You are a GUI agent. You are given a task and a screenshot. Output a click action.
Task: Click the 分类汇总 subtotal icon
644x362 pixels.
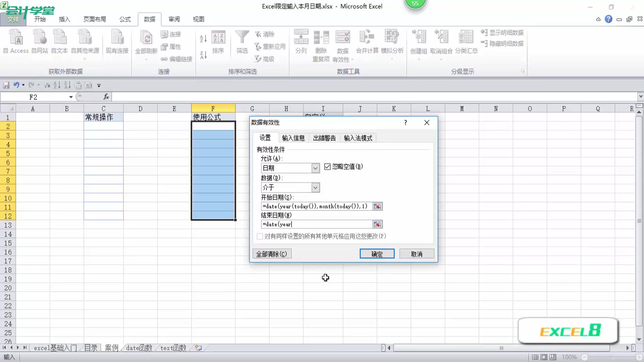466,42
